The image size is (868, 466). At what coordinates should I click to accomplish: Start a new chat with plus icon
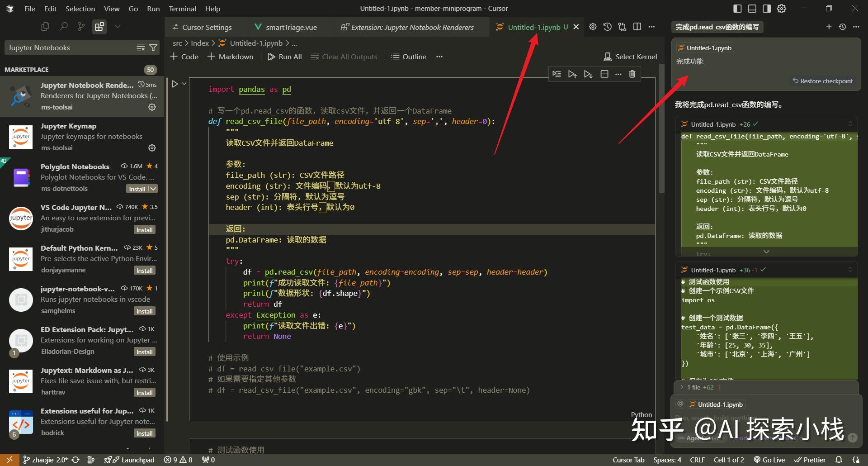[x=829, y=27]
